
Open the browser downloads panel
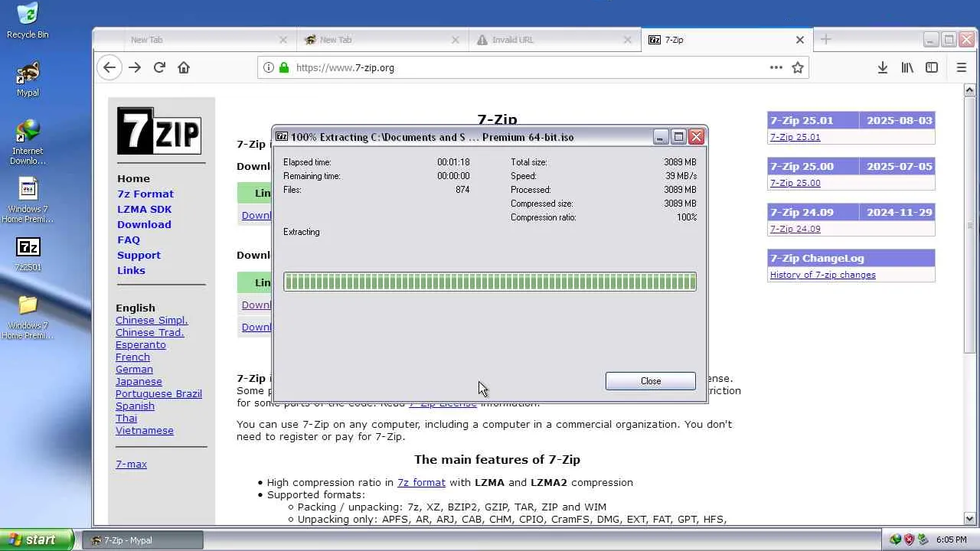(x=883, y=67)
